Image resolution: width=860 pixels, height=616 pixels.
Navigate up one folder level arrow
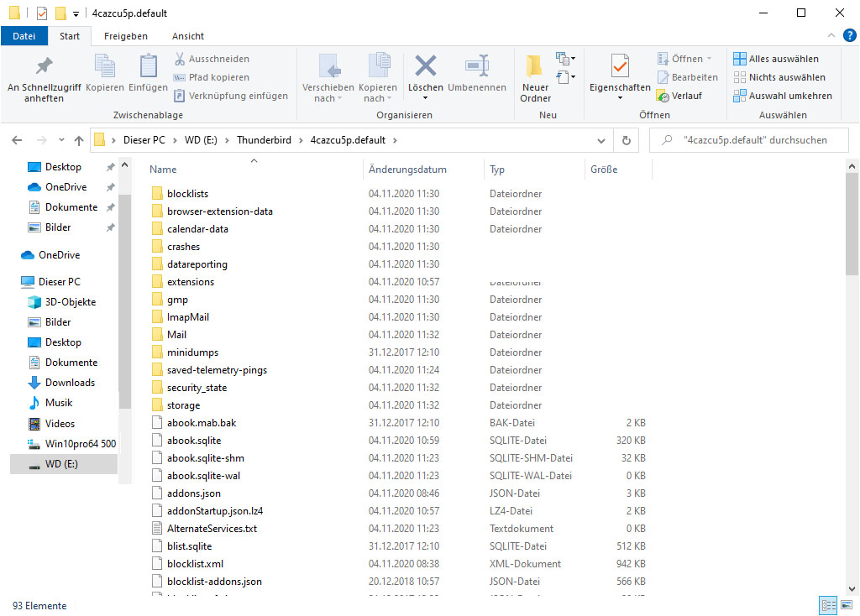pos(79,140)
